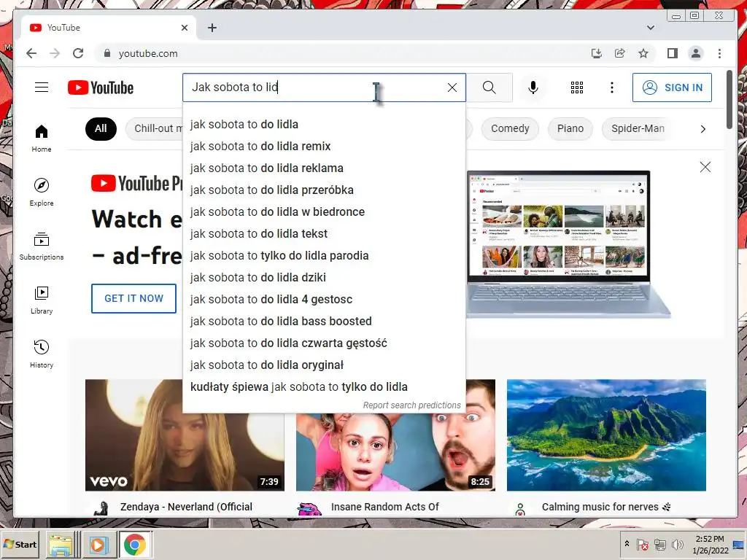
Task: Choose suggestion ending 'do lidla przeróbka'
Action: coord(324,190)
